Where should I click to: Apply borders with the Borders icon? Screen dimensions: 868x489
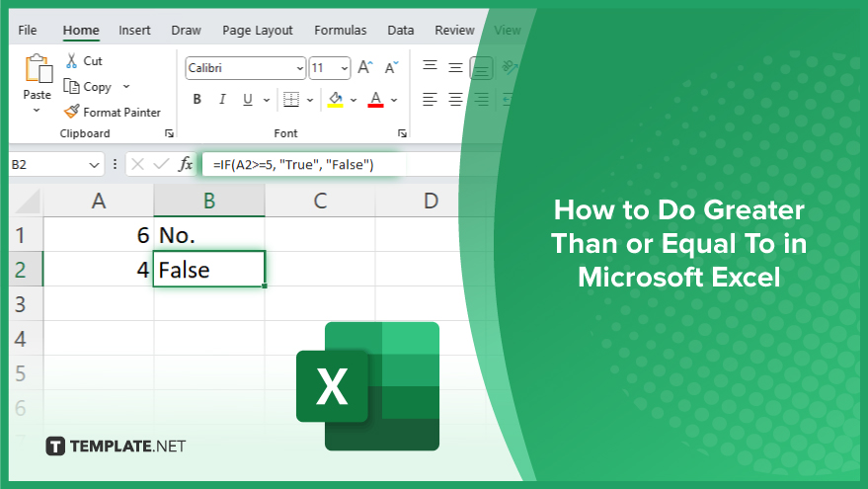coord(291,100)
